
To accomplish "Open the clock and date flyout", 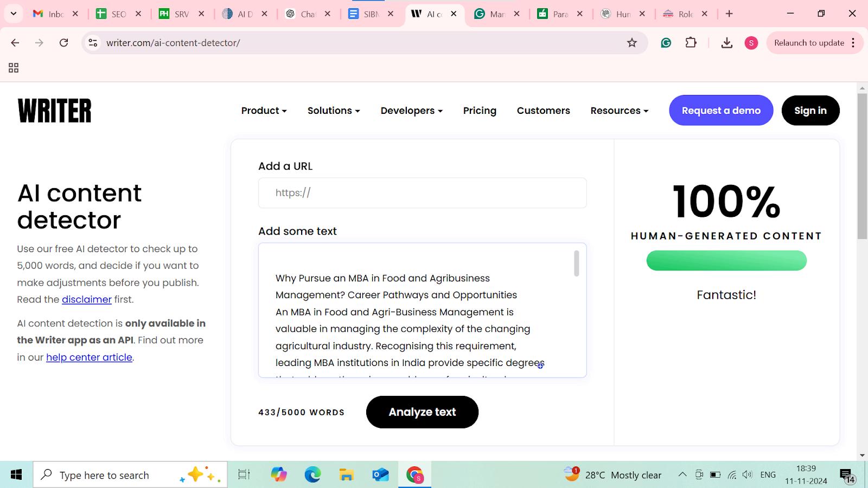I will [806, 474].
